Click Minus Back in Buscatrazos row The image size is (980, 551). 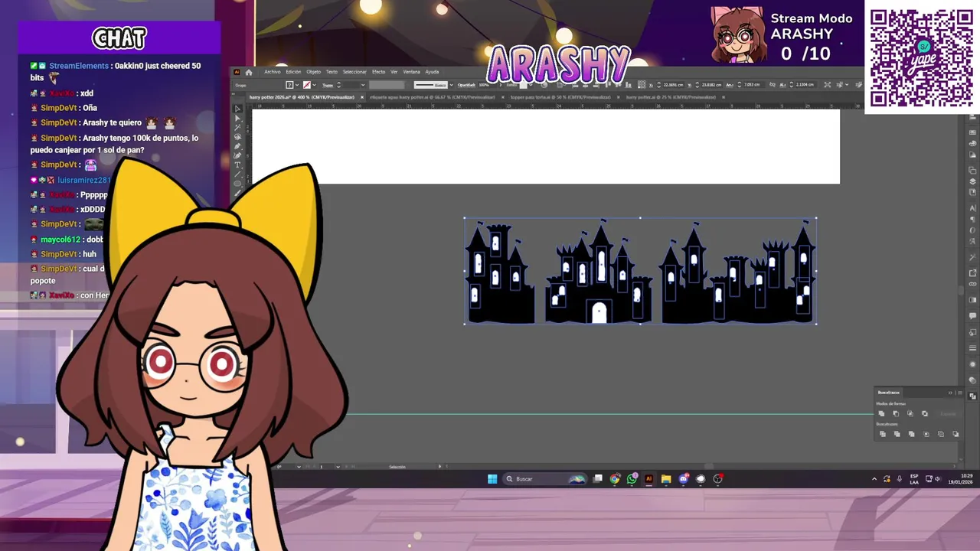[x=955, y=434]
